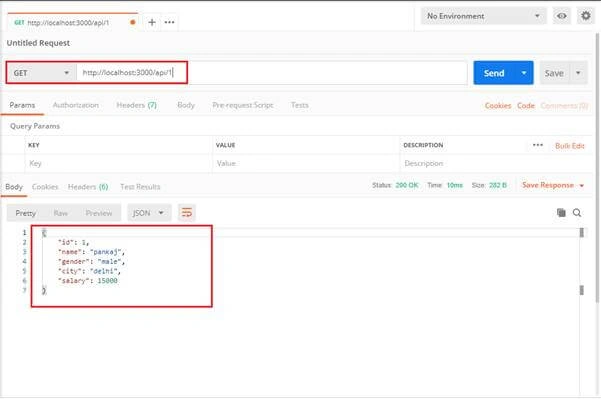The width and height of the screenshot is (601, 399).
Task: Click the 282 B size value
Action: pyautogui.click(x=498, y=185)
